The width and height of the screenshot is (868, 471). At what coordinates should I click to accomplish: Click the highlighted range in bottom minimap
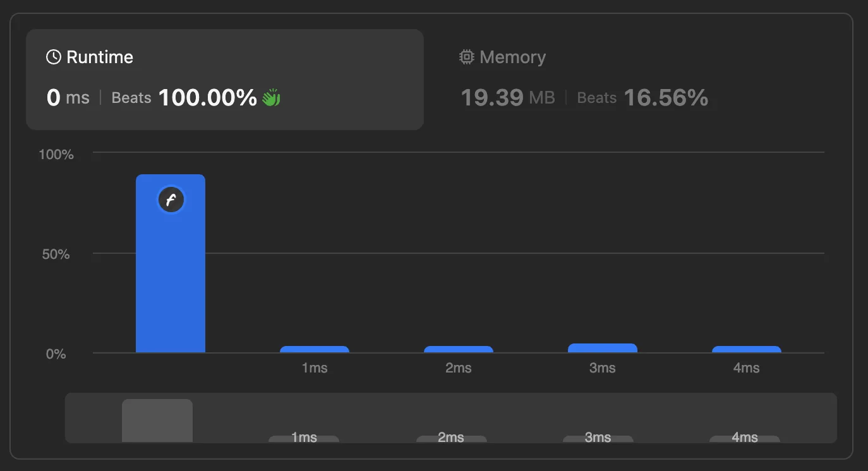157,420
